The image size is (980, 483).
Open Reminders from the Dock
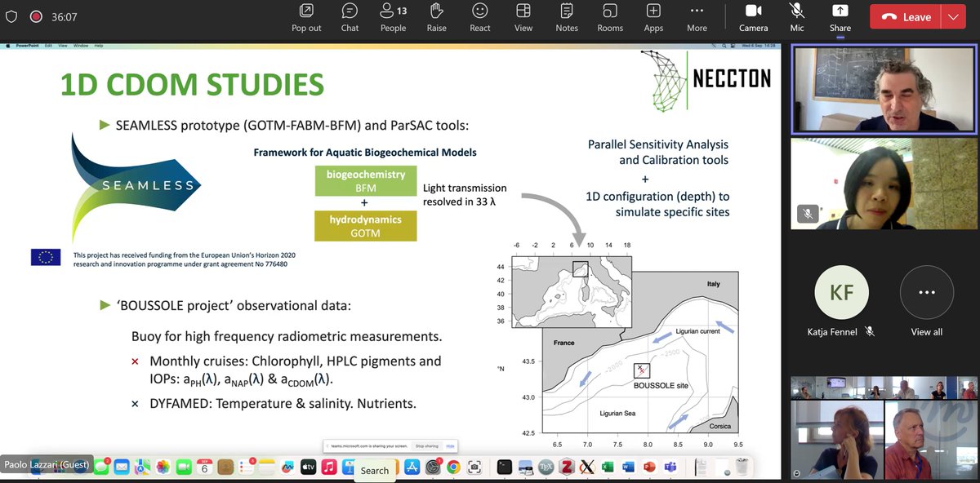(x=246, y=467)
